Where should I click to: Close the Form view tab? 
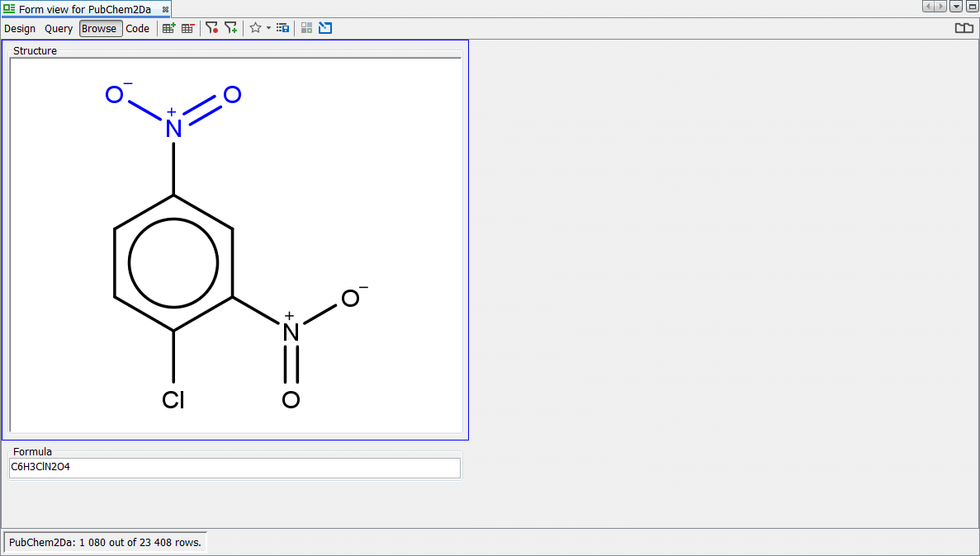coord(165,9)
